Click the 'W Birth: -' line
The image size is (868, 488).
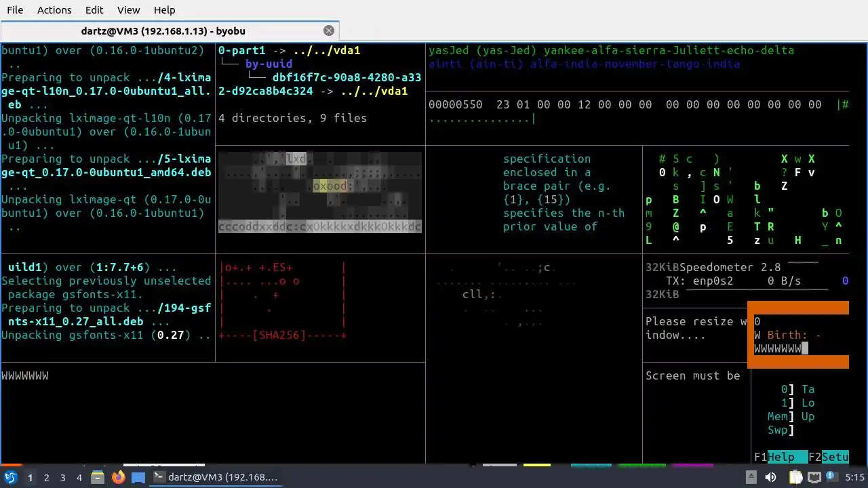tap(788, 335)
